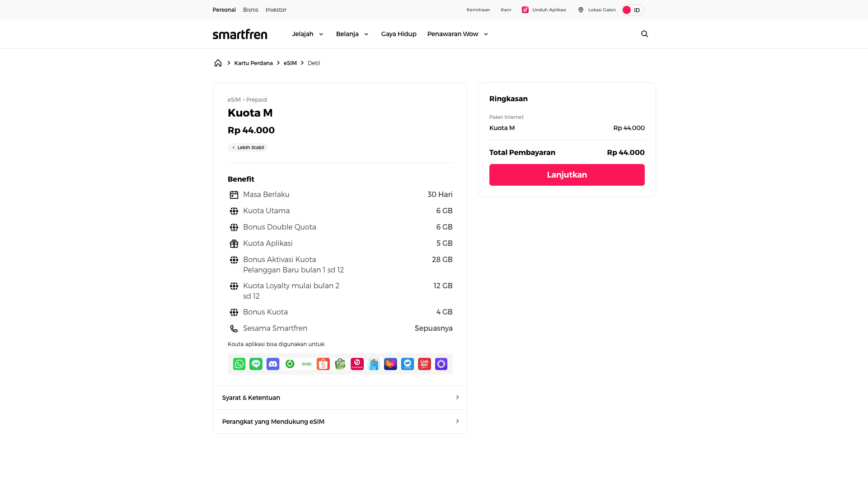Click the Lanjutkan button
Screen dimensions: 868x488
[567, 175]
